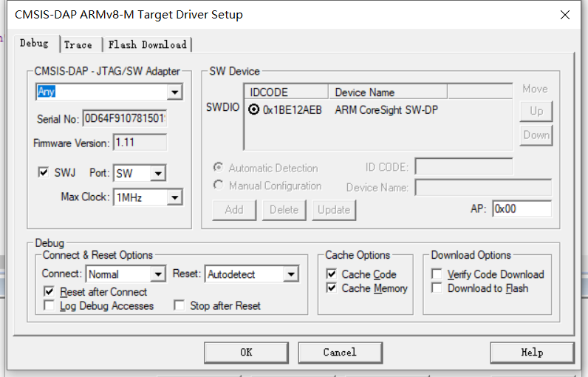Toggle the Cache Memory checkbox
Image resolution: width=588 pixels, height=377 pixels.
(332, 288)
